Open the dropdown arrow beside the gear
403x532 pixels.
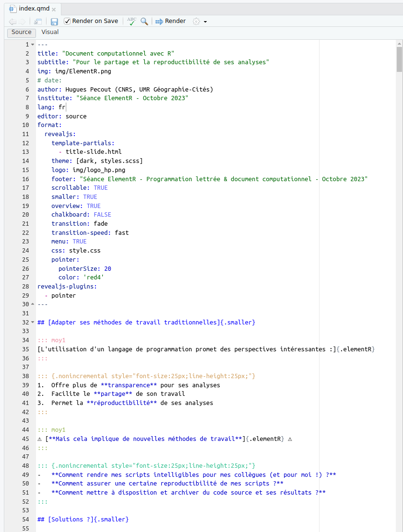point(205,22)
